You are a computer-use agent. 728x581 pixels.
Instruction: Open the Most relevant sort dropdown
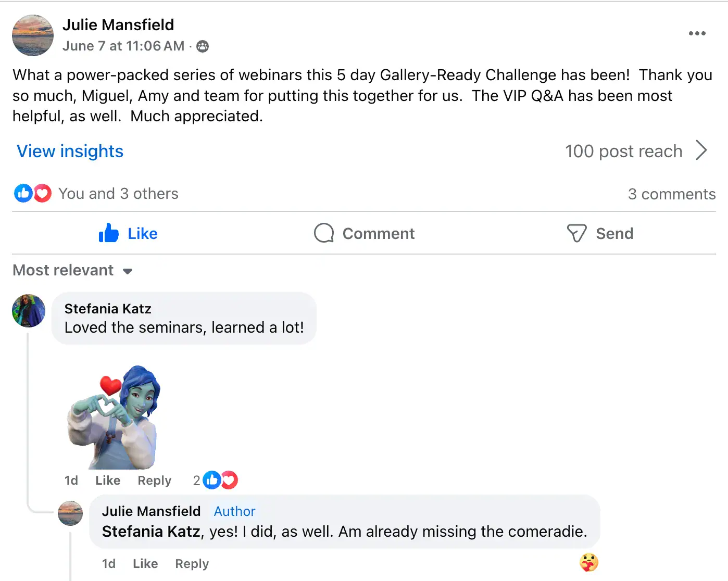coord(72,271)
